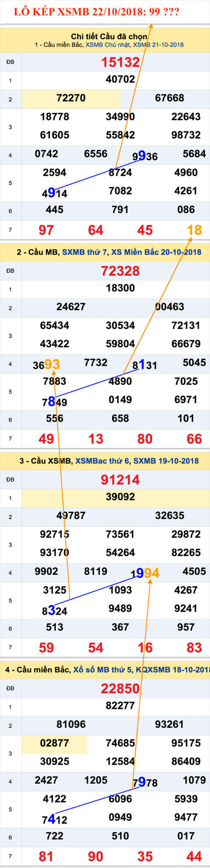The width and height of the screenshot is (210, 868).
Task: Open the Xổ số MB thứ 5 link
Action: [x=102, y=669]
